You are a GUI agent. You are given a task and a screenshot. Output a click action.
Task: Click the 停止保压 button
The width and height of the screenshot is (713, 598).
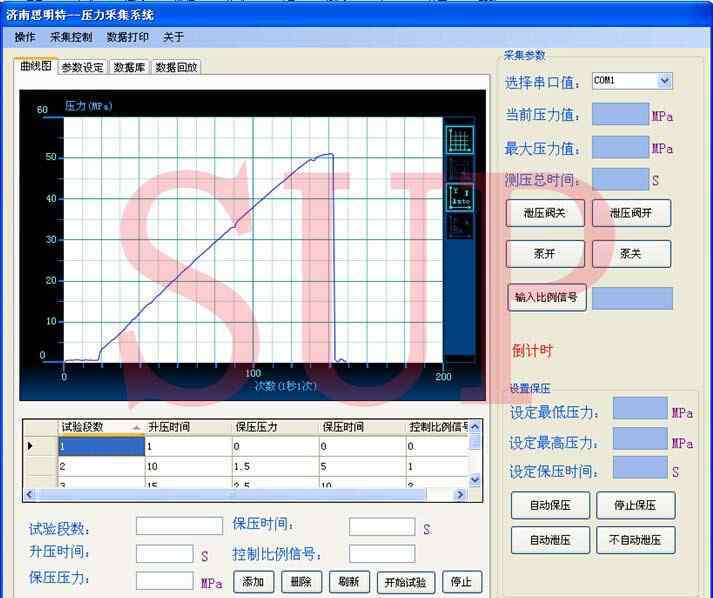pyautogui.click(x=636, y=505)
